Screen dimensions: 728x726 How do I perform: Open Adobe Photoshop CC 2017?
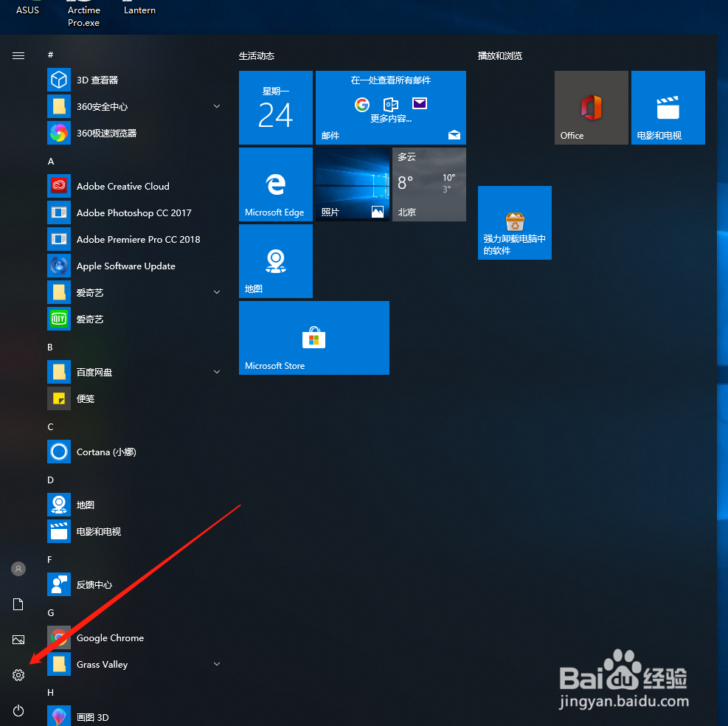pyautogui.click(x=134, y=212)
